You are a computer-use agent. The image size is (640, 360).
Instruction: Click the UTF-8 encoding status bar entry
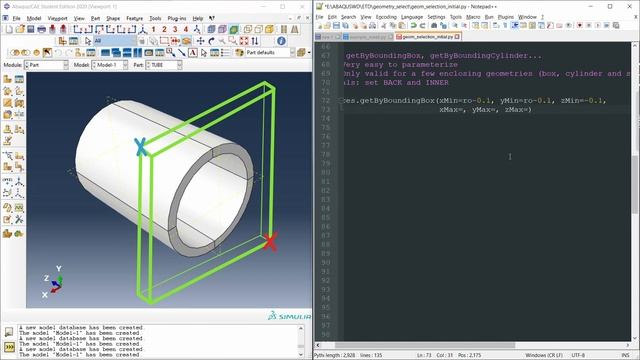pos(578,355)
